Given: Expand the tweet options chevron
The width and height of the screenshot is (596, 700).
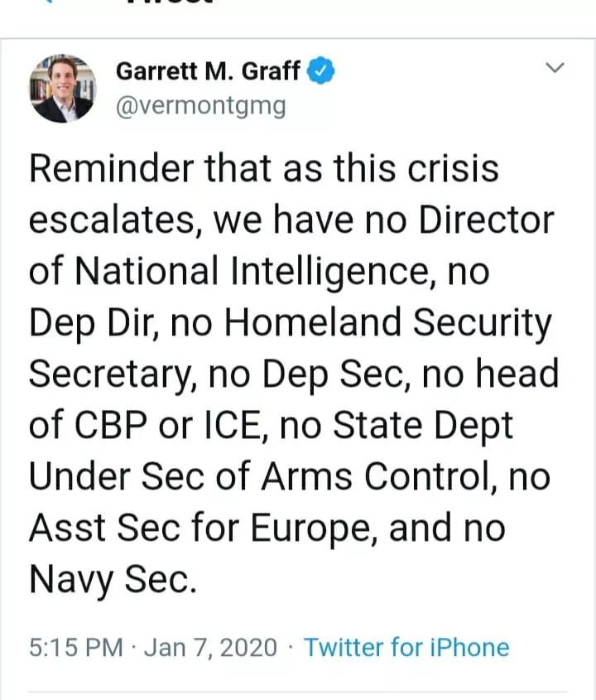Looking at the screenshot, I should [555, 68].
